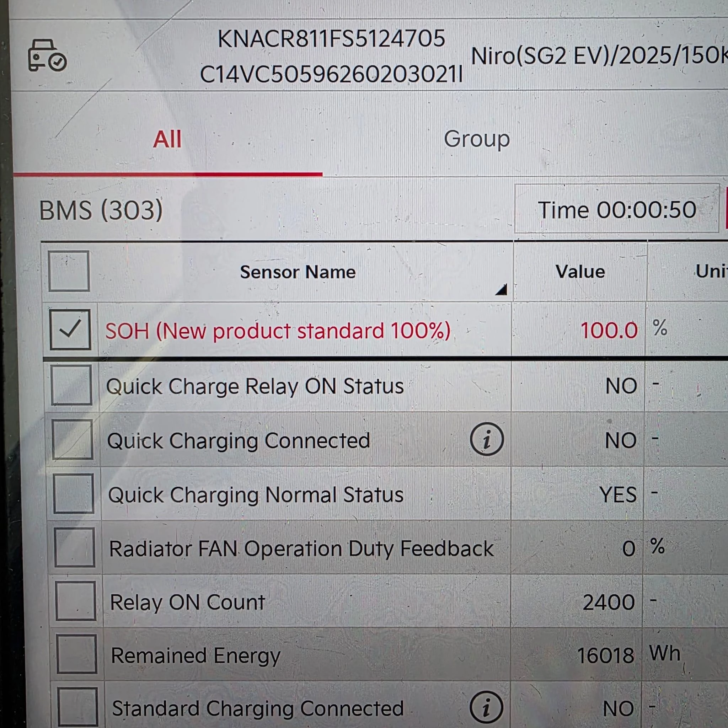Check the Relay ON Count box

coord(76,601)
